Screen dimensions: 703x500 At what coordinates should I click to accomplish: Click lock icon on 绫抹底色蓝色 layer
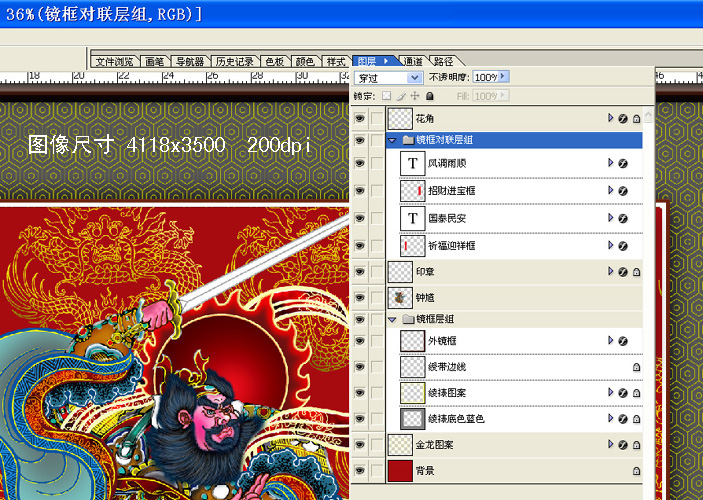pyautogui.click(x=636, y=419)
